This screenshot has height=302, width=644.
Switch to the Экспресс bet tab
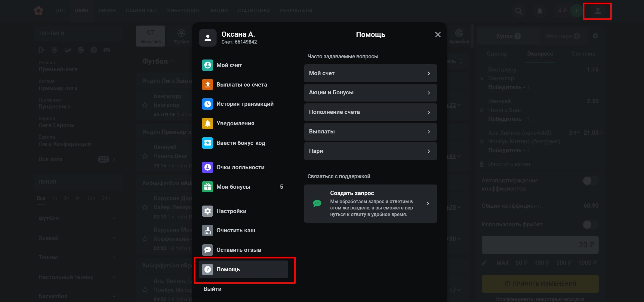[540, 54]
